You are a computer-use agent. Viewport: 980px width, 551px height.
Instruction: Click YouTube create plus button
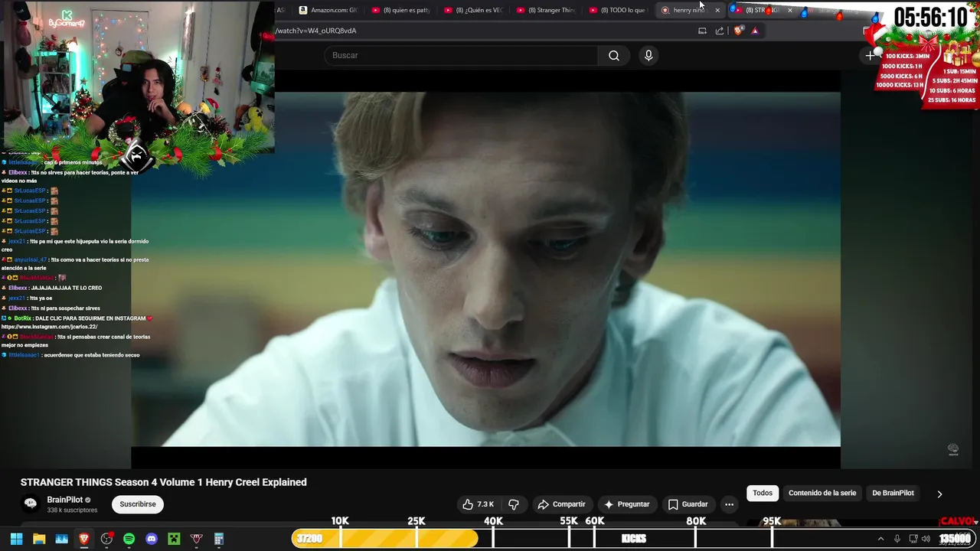point(870,55)
